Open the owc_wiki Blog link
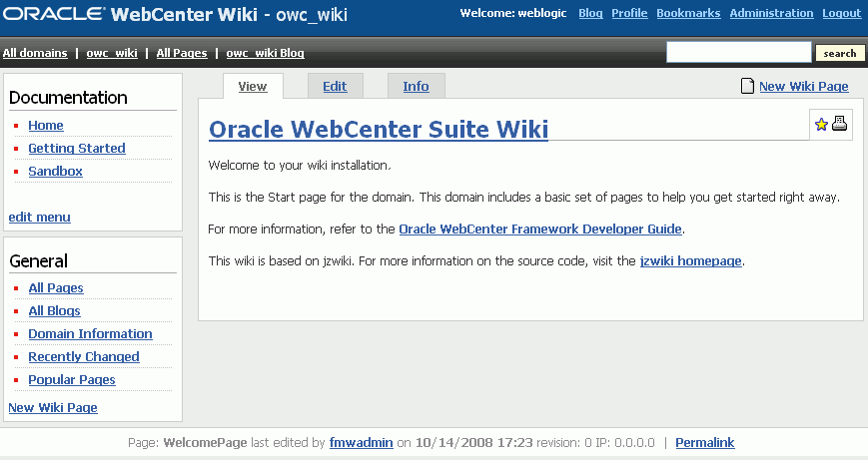 point(265,53)
